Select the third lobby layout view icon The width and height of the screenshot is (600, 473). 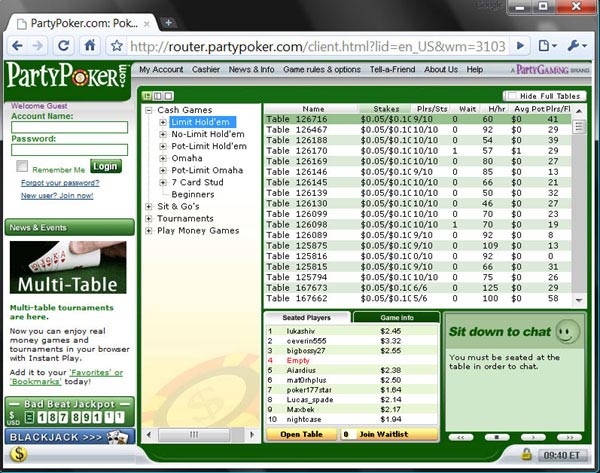168,96
